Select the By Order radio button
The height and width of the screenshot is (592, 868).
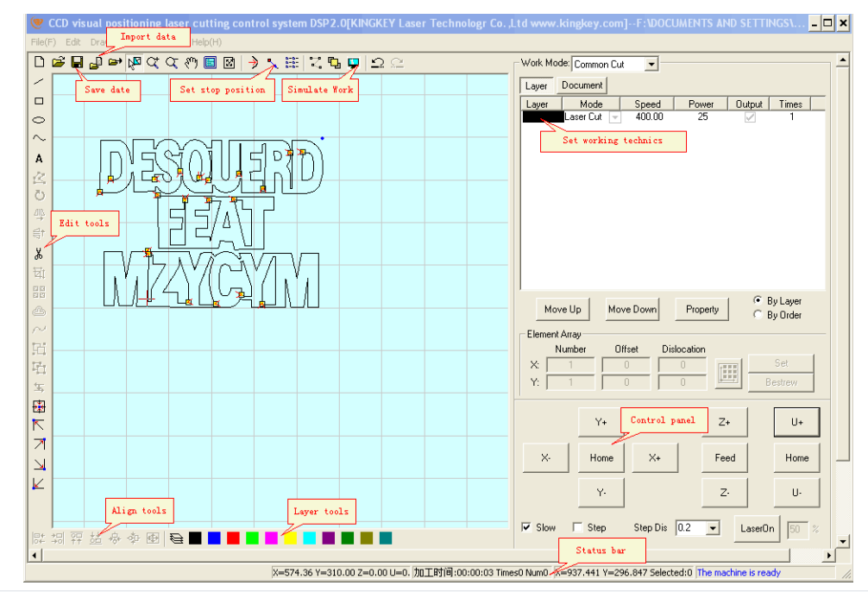[758, 314]
